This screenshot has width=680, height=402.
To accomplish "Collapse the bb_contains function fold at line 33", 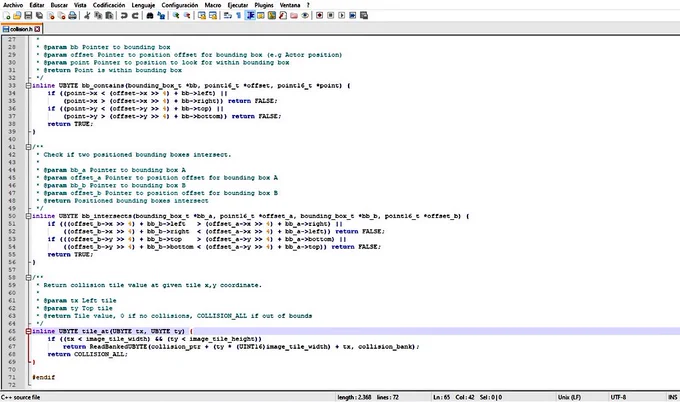I will click(28, 85).
